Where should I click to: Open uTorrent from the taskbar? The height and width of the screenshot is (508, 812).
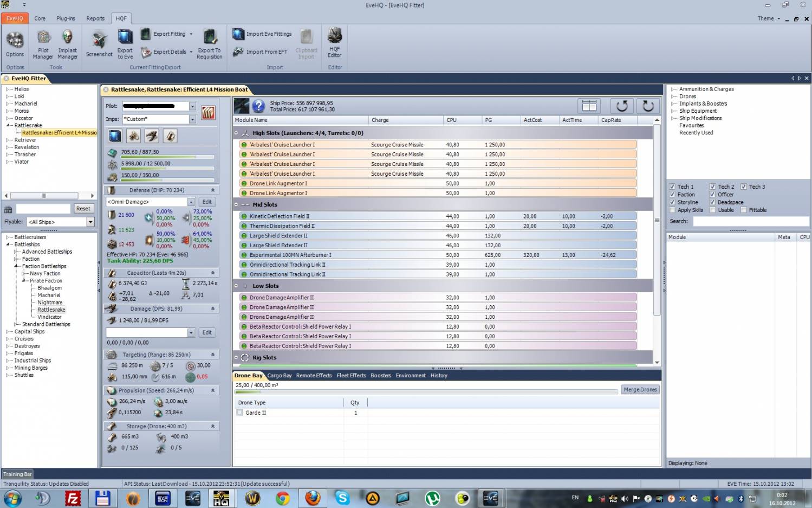tap(432, 498)
